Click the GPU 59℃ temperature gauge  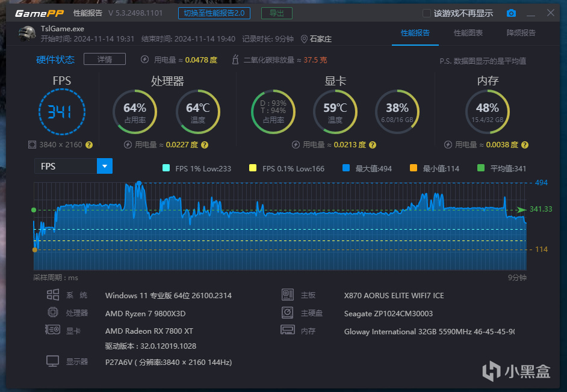click(x=335, y=112)
